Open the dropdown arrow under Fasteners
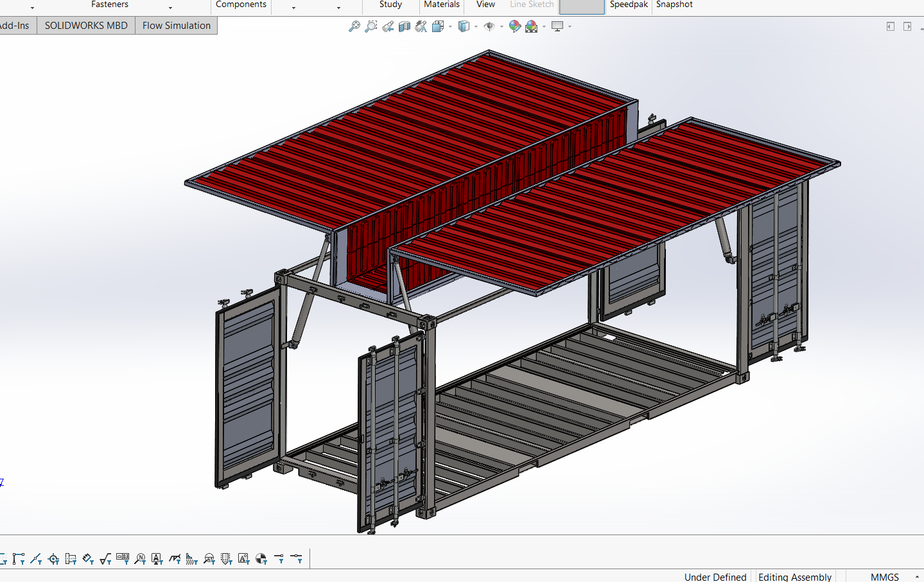The height and width of the screenshot is (582, 924). [x=170, y=8]
